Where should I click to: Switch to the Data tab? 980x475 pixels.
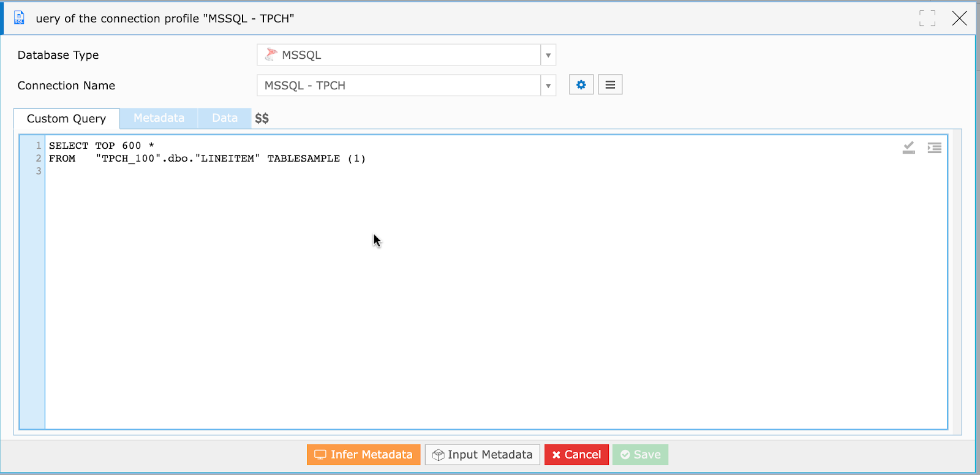point(225,118)
